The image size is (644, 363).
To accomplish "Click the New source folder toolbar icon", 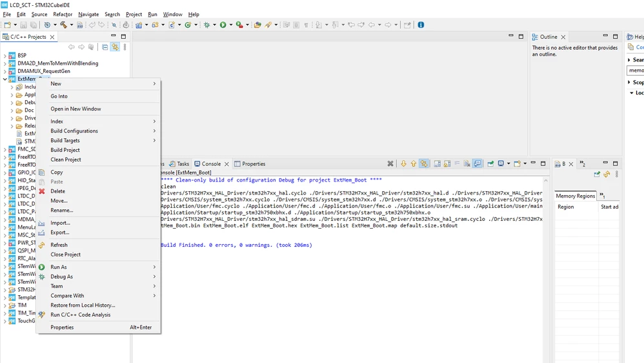I will pyautogui.click(x=156, y=25).
